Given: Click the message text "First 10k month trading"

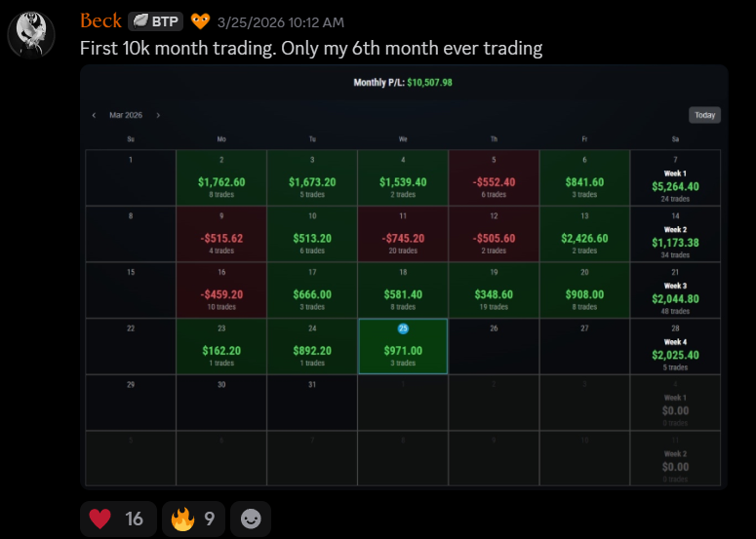Looking at the screenshot, I should (178, 48).
